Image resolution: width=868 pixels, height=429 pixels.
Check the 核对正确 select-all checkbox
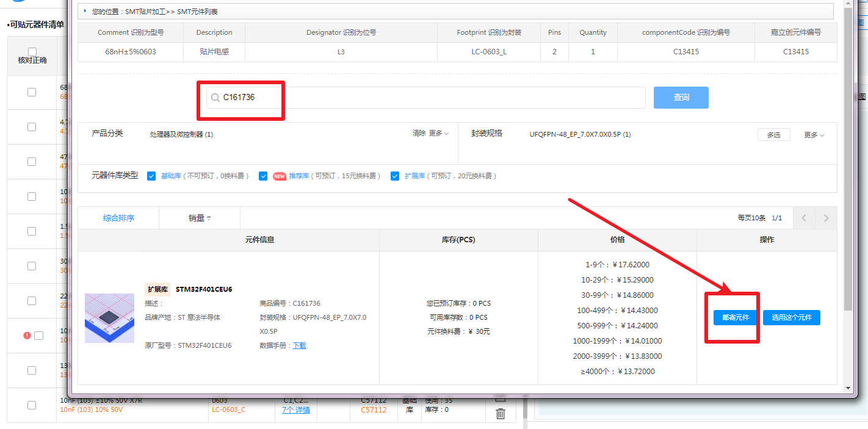(32, 52)
